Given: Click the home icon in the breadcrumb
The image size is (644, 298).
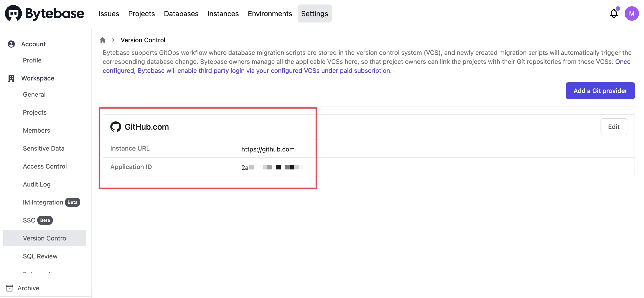Looking at the screenshot, I should 102,40.
